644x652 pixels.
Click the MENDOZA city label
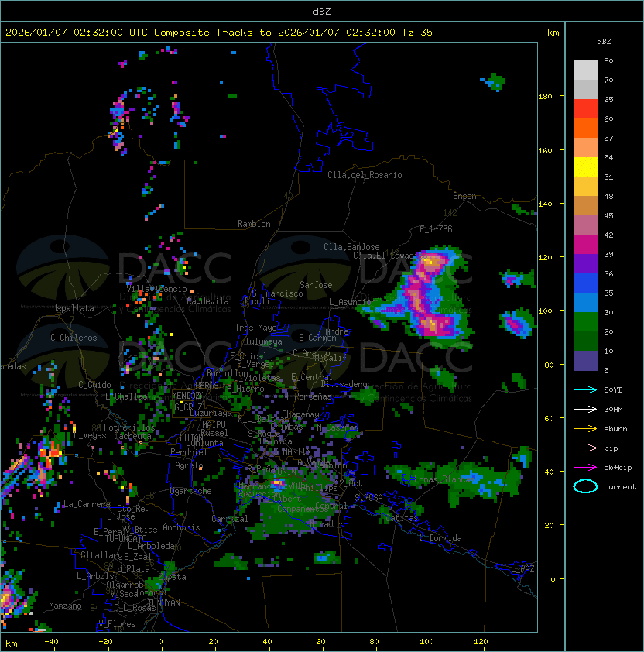pos(188,396)
